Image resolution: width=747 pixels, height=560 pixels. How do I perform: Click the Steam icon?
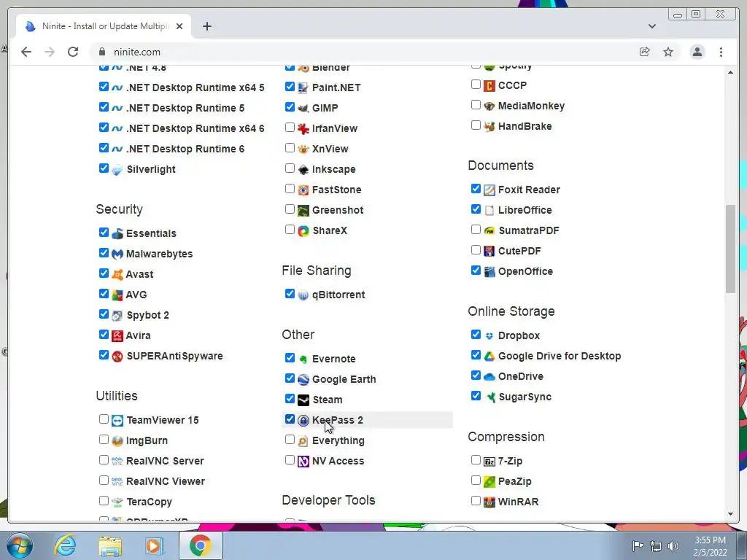[303, 400]
